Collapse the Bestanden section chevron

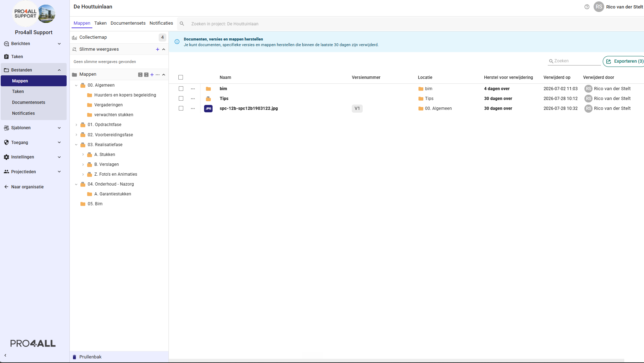pyautogui.click(x=59, y=70)
